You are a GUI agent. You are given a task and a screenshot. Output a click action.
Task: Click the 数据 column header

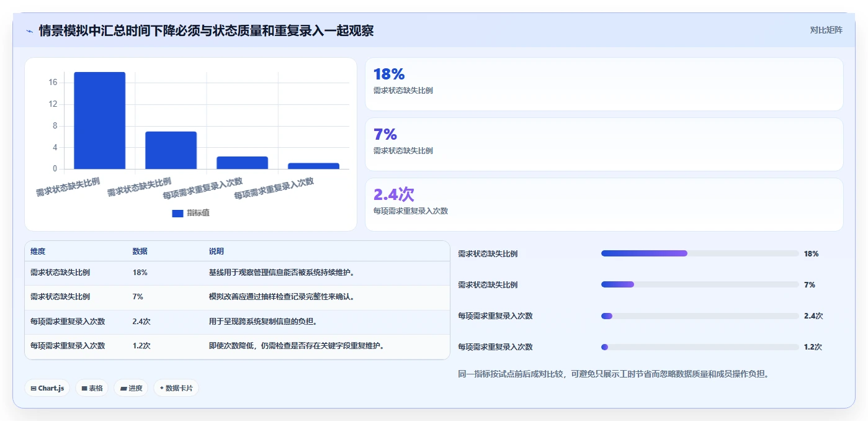click(140, 251)
